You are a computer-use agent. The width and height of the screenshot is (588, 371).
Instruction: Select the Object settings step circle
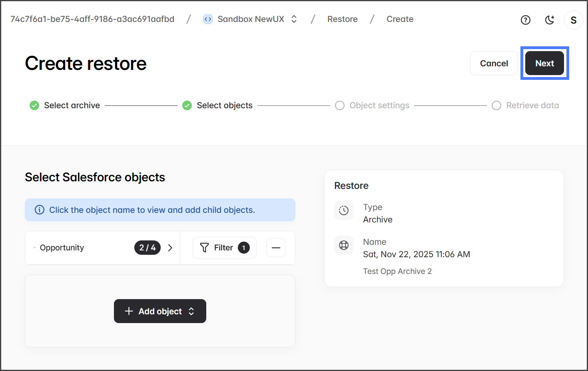(x=340, y=105)
